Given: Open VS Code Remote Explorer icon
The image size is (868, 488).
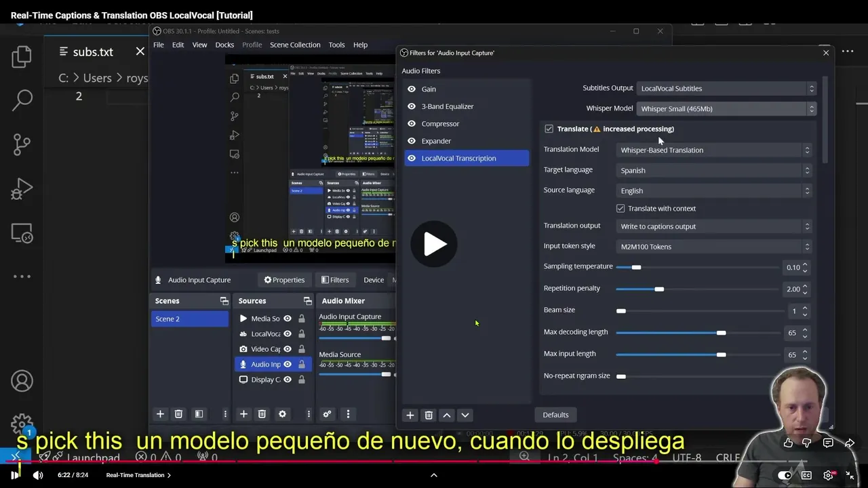Looking at the screenshot, I should (x=22, y=233).
